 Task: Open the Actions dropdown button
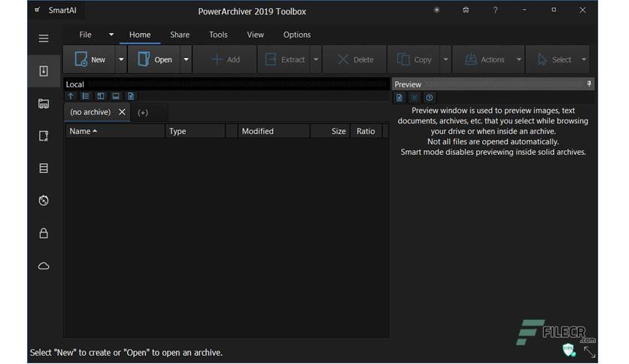(x=488, y=59)
